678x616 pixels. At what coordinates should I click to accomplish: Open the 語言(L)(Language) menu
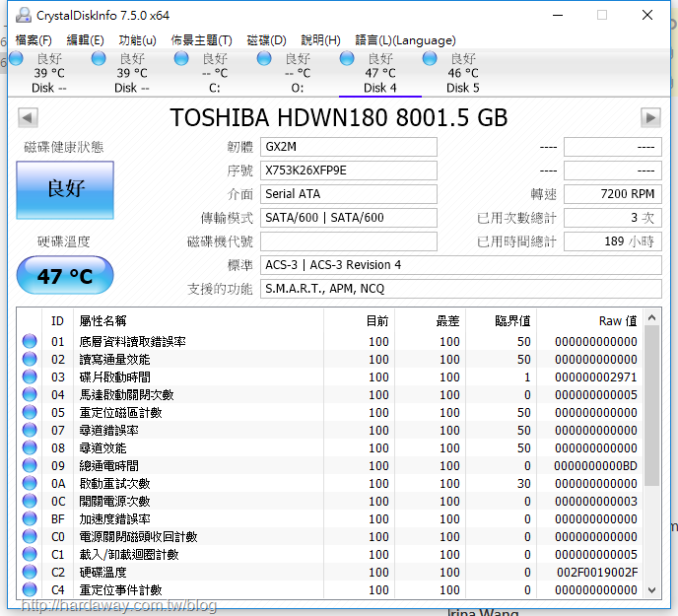coord(405,40)
